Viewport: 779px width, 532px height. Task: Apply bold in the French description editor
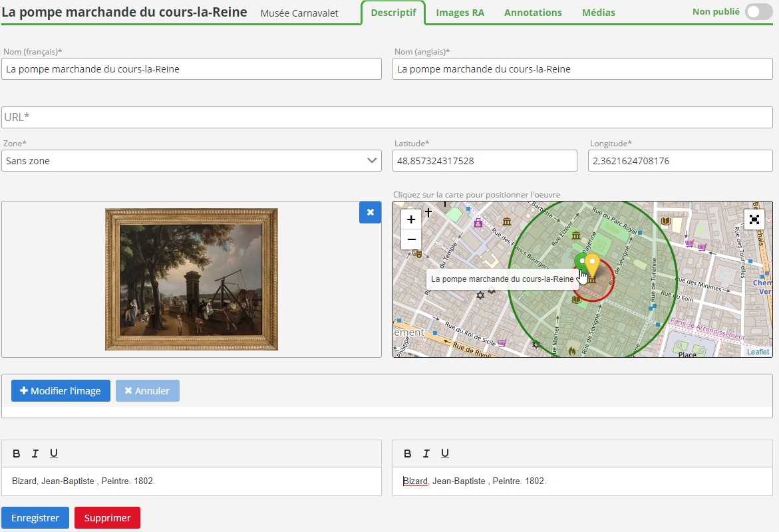tap(17, 454)
